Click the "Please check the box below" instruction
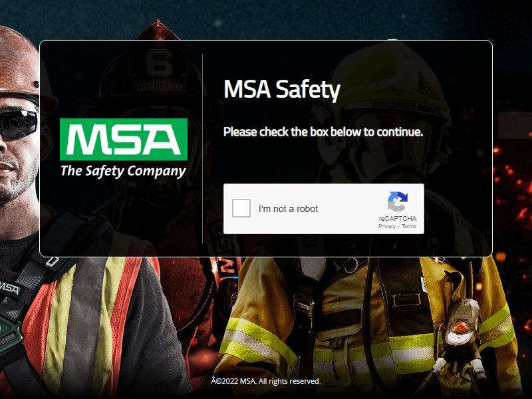This screenshot has height=399, width=532. coord(323,132)
